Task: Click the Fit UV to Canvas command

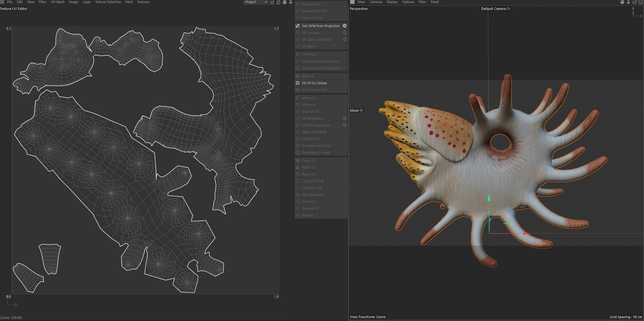Action: tap(314, 83)
